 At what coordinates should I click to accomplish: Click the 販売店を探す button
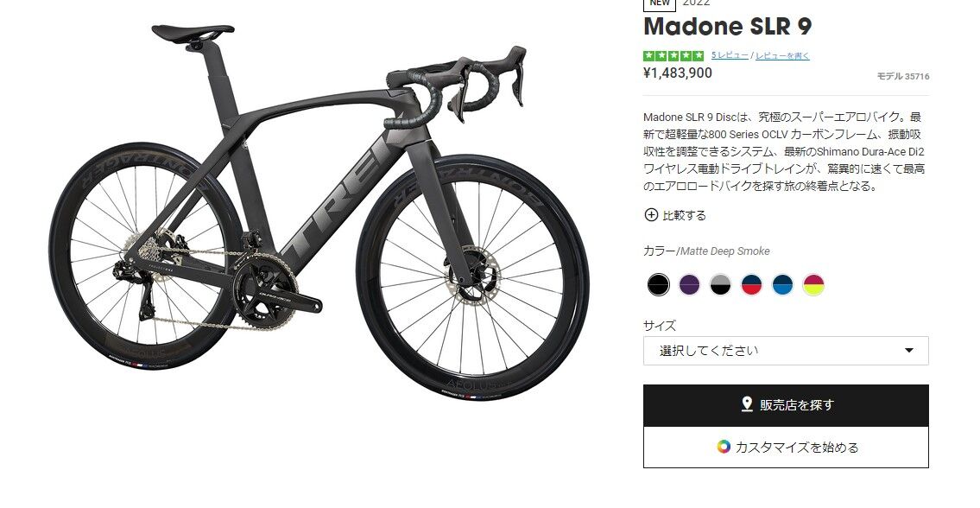[x=786, y=405]
